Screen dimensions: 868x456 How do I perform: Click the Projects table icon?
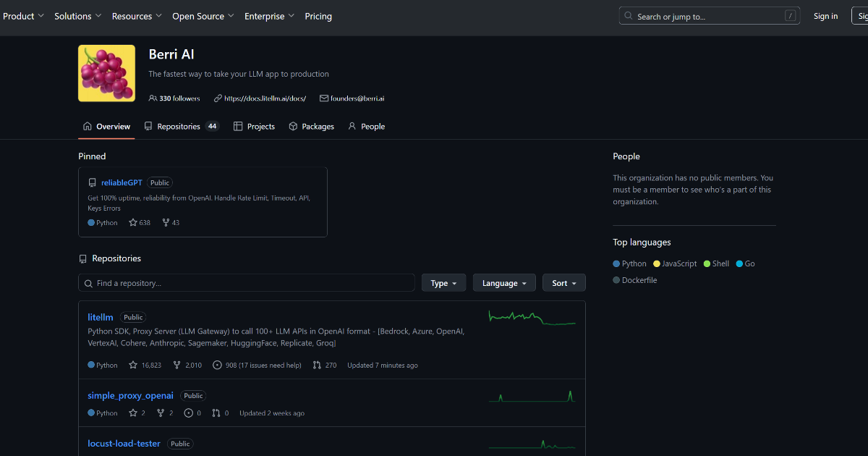coord(237,126)
